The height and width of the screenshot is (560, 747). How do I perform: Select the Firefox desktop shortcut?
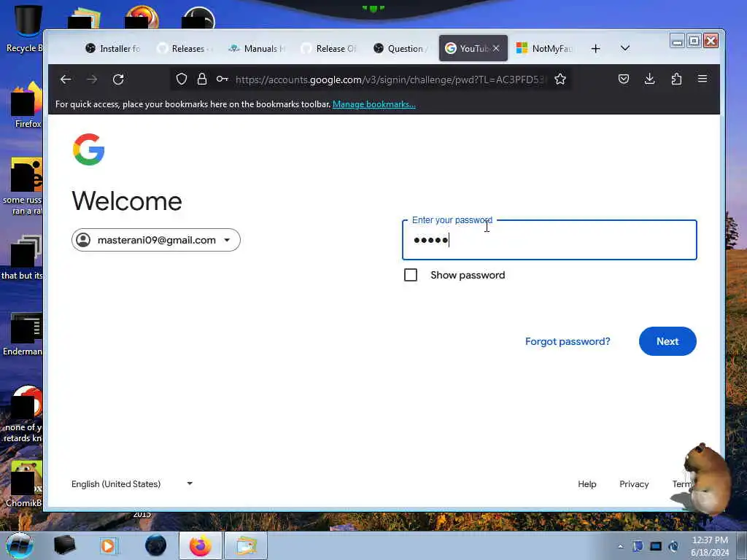pyautogui.click(x=28, y=105)
